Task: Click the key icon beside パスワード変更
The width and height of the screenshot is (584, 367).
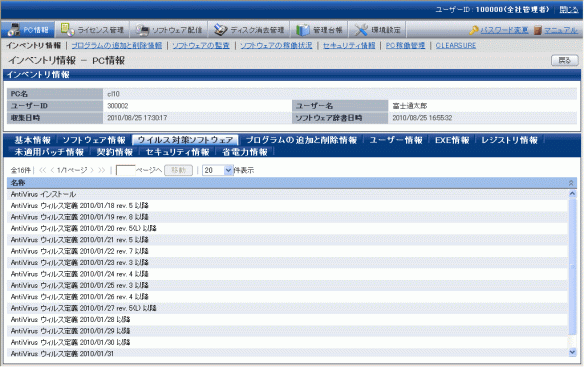Action: click(x=474, y=30)
